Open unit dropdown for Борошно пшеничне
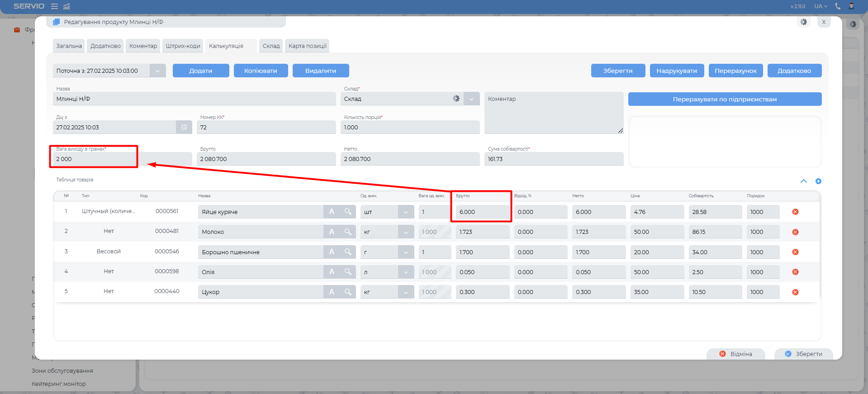Screen dimensions: 868x394 406,252
